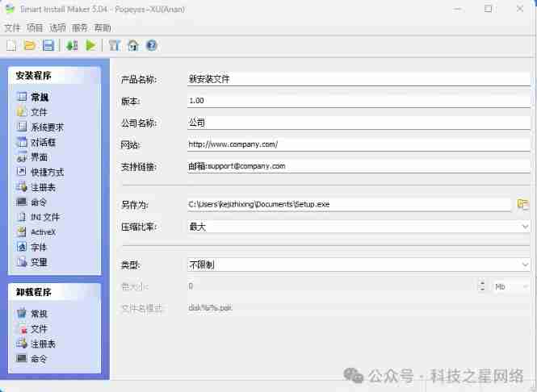The width and height of the screenshot is (537, 392).
Task: Open the 服务 menu
Action: (x=80, y=27)
